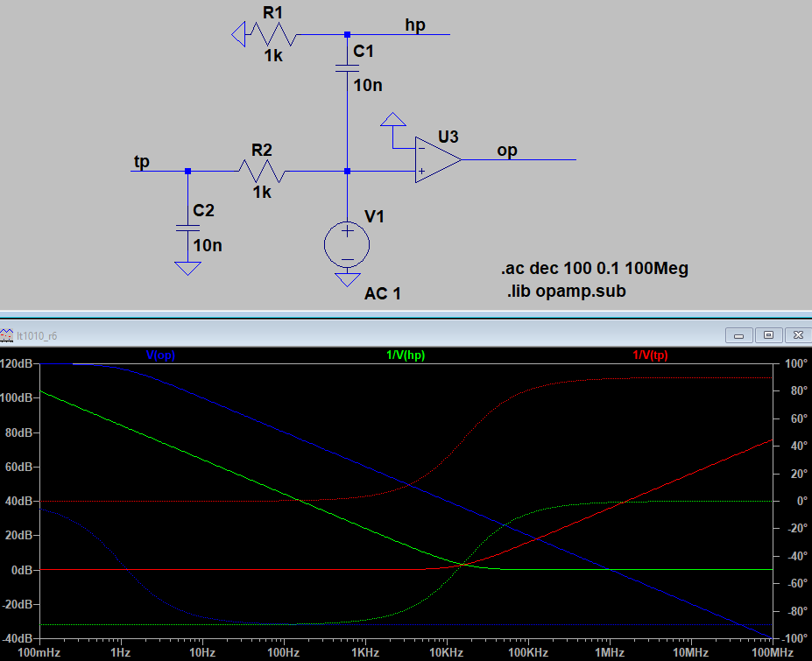Image resolution: width=812 pixels, height=661 pixels.
Task: Select resistor R1 symbol
Action: 273,34
